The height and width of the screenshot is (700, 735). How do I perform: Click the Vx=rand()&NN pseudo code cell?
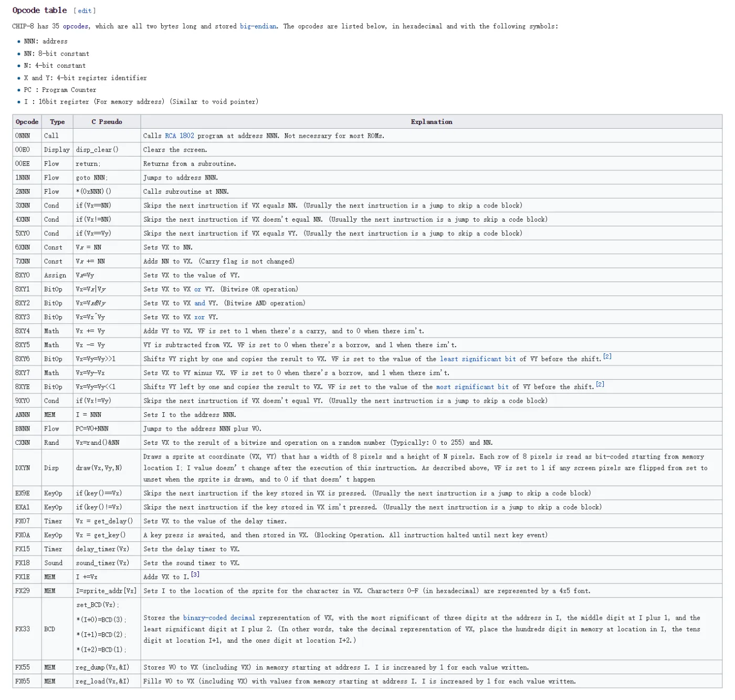pos(107,443)
